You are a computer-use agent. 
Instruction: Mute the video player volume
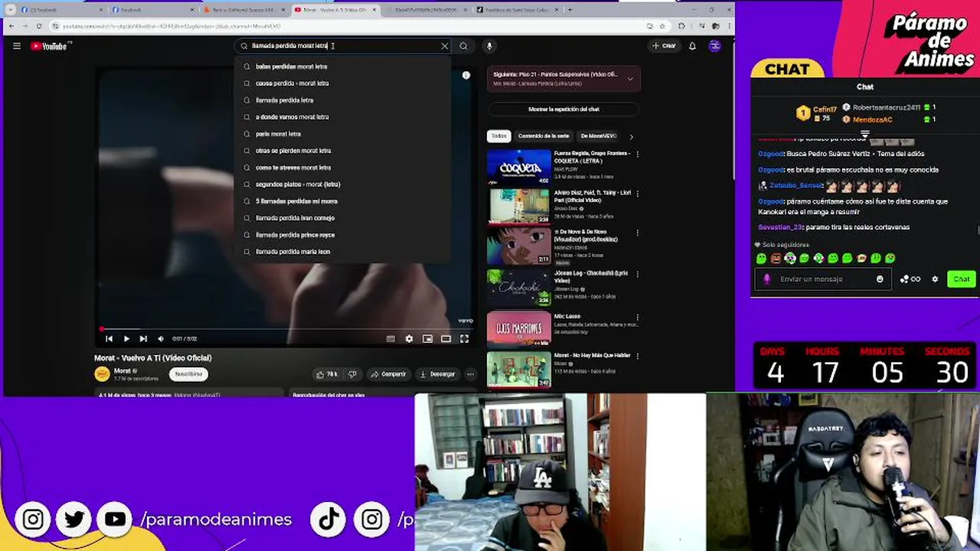(160, 338)
